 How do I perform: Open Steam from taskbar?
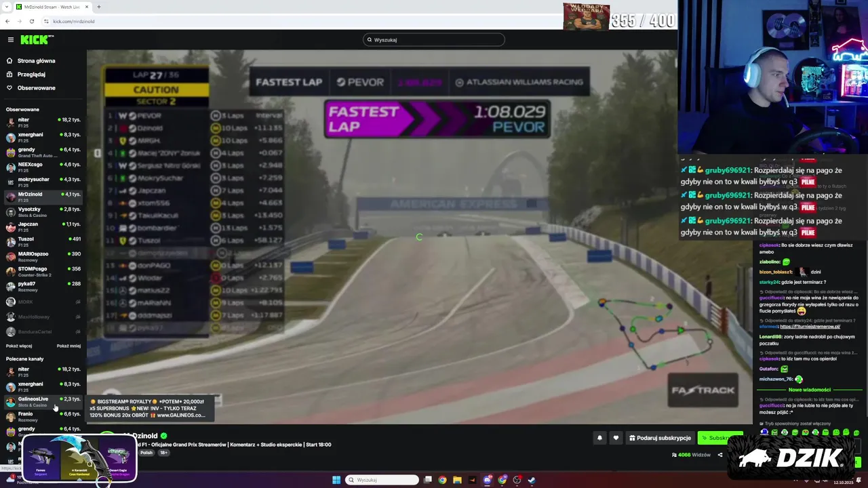coord(532,480)
